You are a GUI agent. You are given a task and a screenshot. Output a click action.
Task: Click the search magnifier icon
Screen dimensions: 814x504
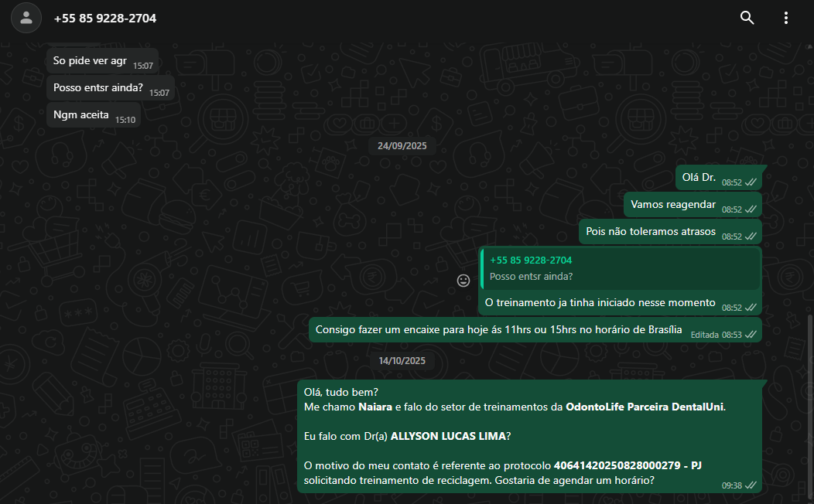(x=747, y=18)
